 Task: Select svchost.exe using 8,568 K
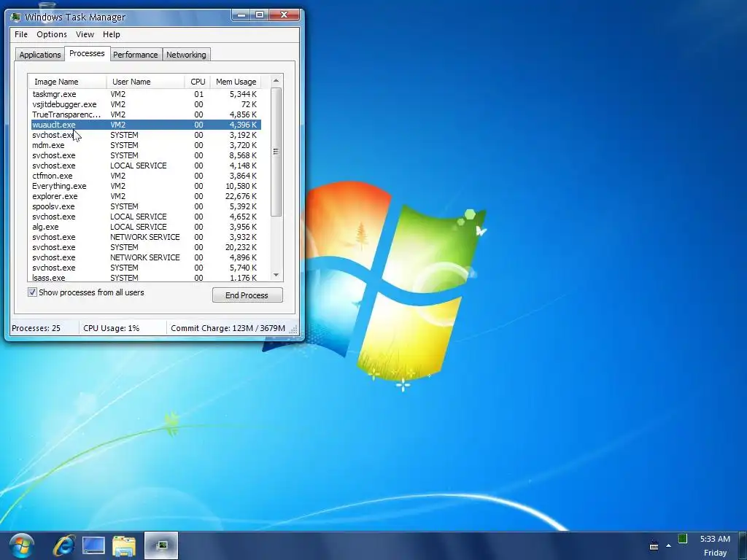tap(146, 155)
